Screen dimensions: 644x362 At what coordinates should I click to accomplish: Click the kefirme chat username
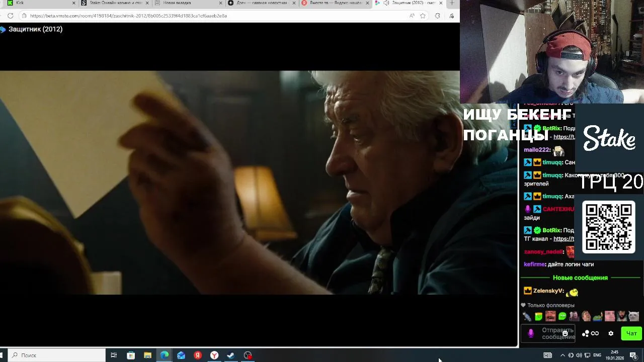pyautogui.click(x=534, y=264)
